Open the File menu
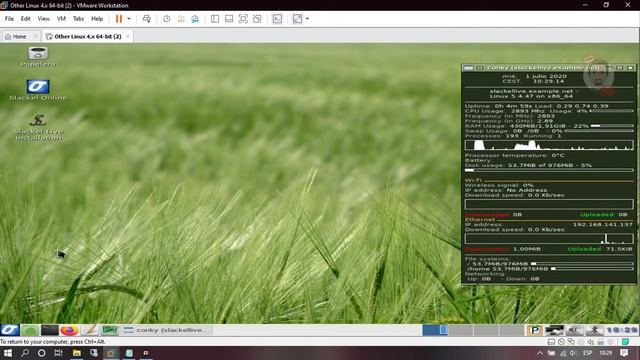640x360 pixels. 9,19
